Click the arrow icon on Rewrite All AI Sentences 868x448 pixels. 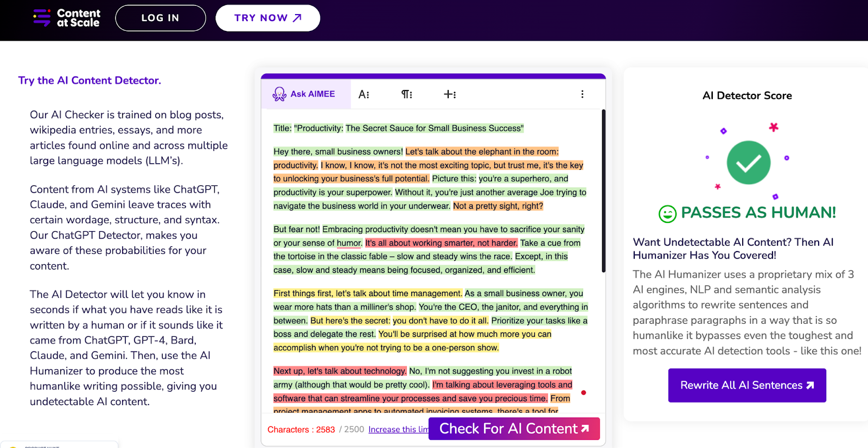tap(810, 385)
